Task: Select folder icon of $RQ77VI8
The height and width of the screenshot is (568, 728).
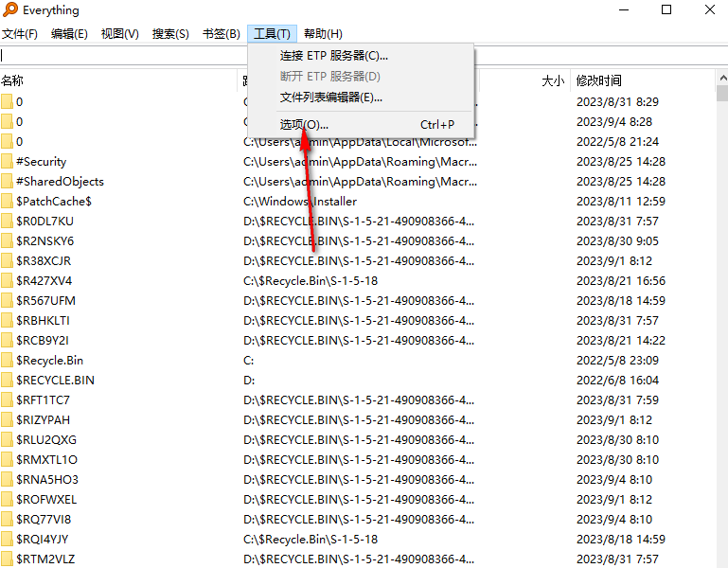Action: [7, 520]
